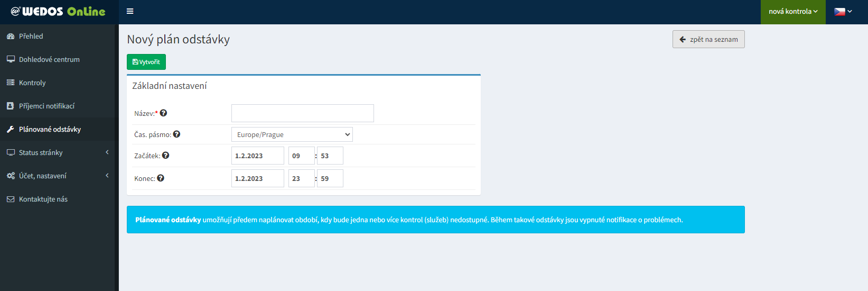The height and width of the screenshot is (291, 868).
Task: Select Plánované odstávky in sidebar
Action: click(x=57, y=129)
